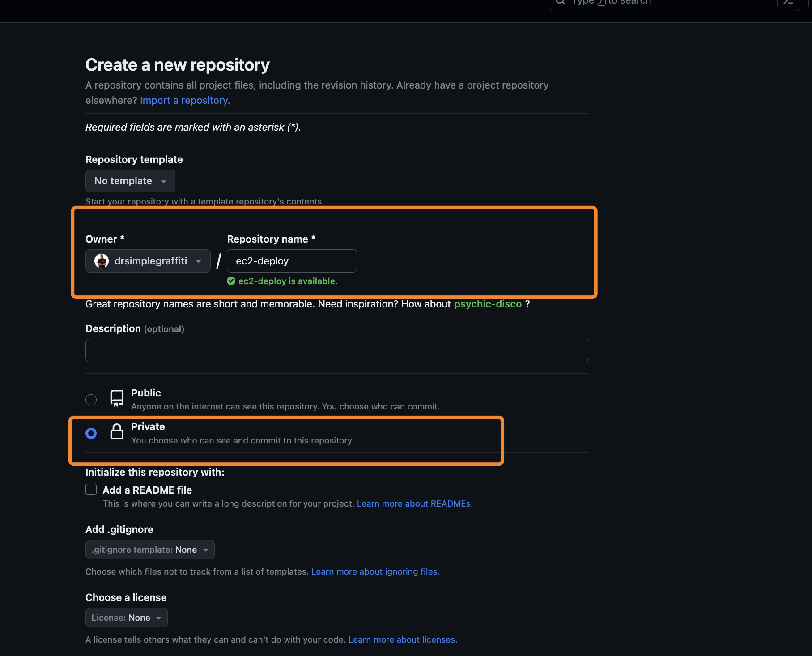Click the Public repository book icon
Viewport: 812px width, 656px height.
pos(117,398)
